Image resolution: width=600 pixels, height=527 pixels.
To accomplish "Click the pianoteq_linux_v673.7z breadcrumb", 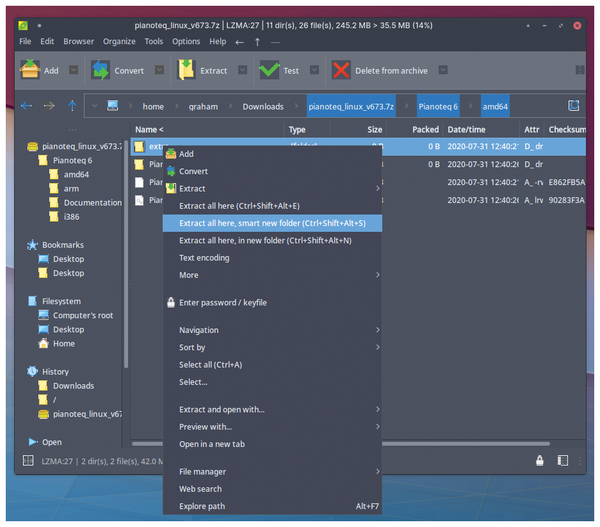I will [351, 106].
